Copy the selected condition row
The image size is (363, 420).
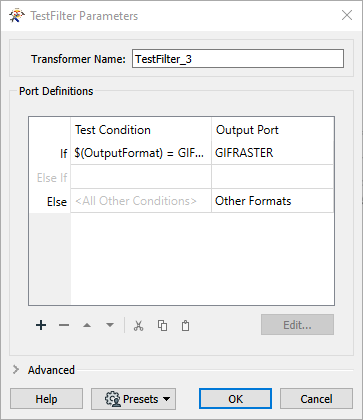162,325
